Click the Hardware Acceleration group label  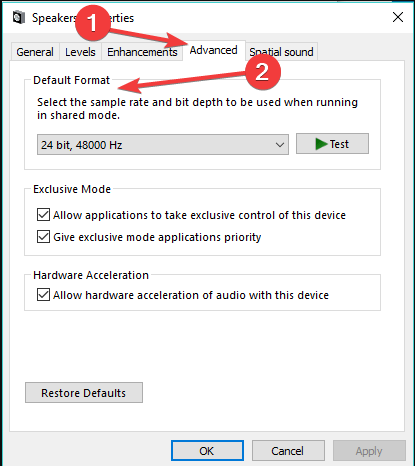(91, 275)
